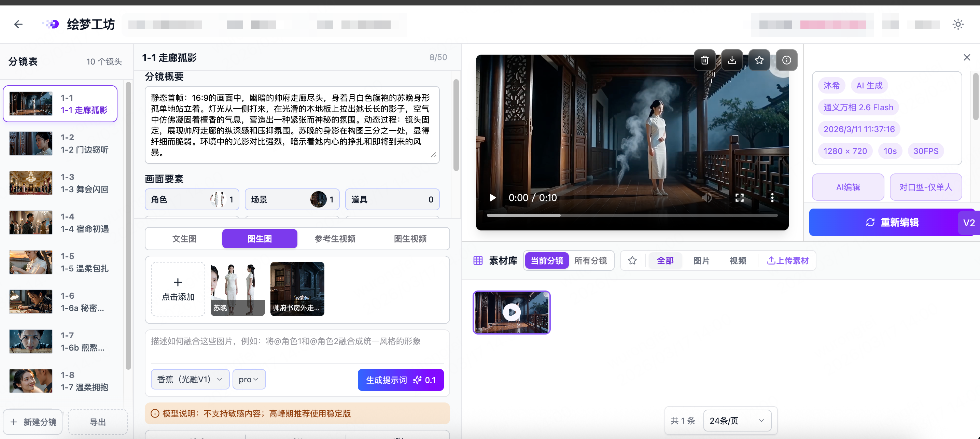
Task: Enter fullscreen on the video player
Action: 739,197
